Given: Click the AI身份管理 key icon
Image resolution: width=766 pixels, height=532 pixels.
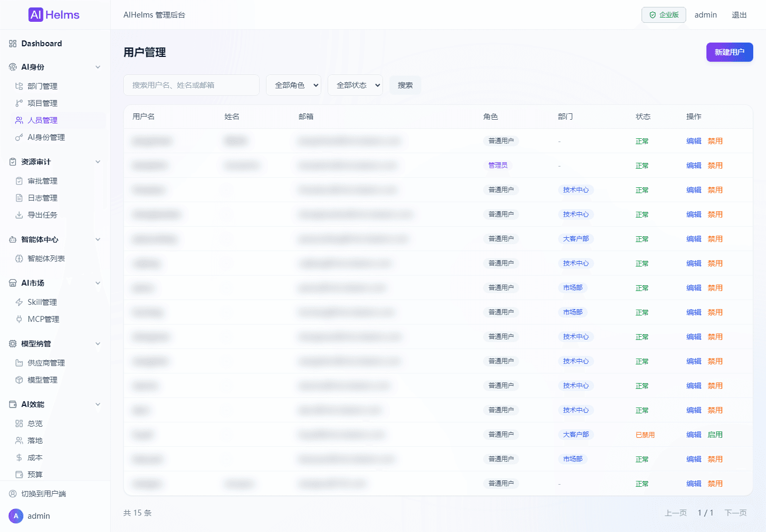Looking at the screenshot, I should coord(19,137).
